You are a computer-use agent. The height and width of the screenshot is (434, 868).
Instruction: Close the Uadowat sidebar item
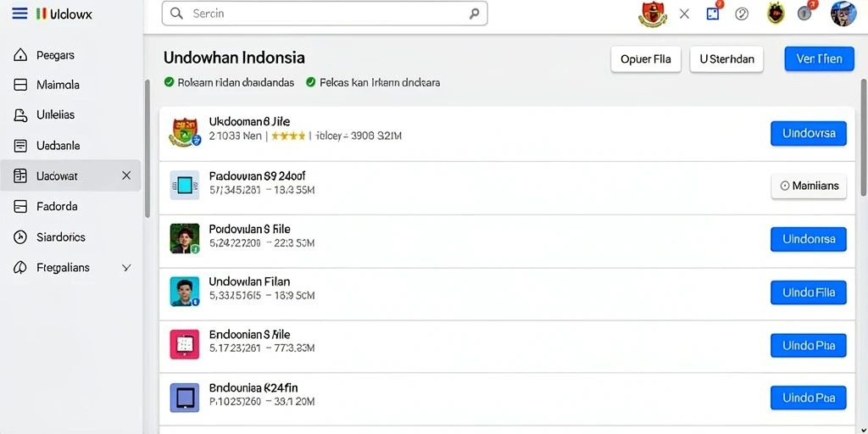tap(126, 175)
